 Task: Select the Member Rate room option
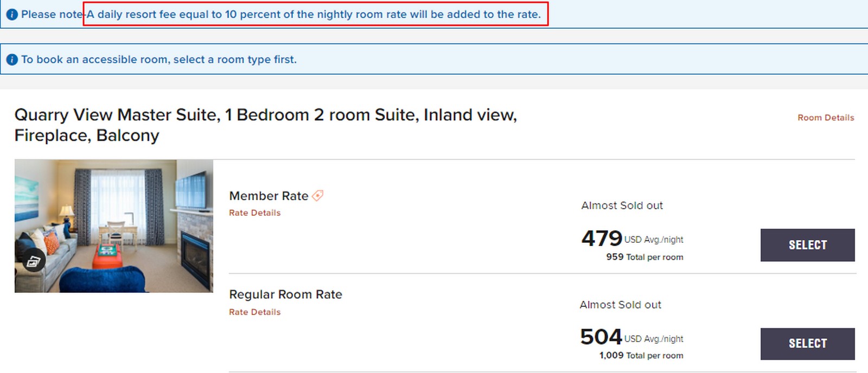(x=808, y=245)
